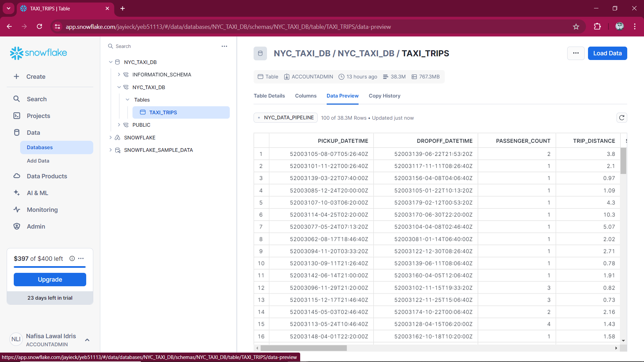Click the horizontal scrollbar thumb of table
This screenshot has height=362, width=644.
(304, 348)
